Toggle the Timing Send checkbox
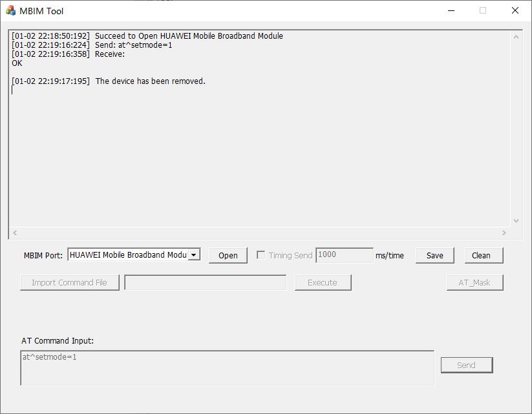The width and height of the screenshot is (532, 414). (x=261, y=255)
